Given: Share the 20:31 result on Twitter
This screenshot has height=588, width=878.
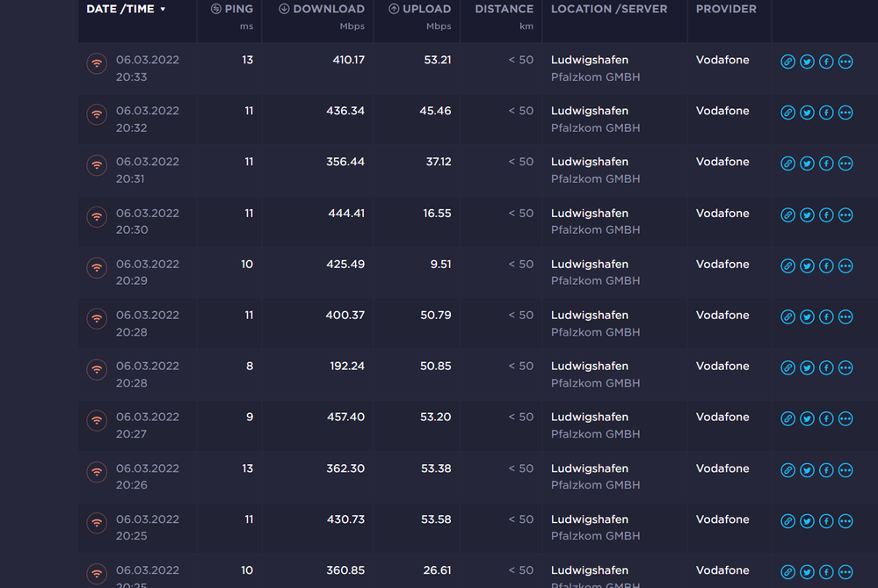Looking at the screenshot, I should [x=807, y=163].
